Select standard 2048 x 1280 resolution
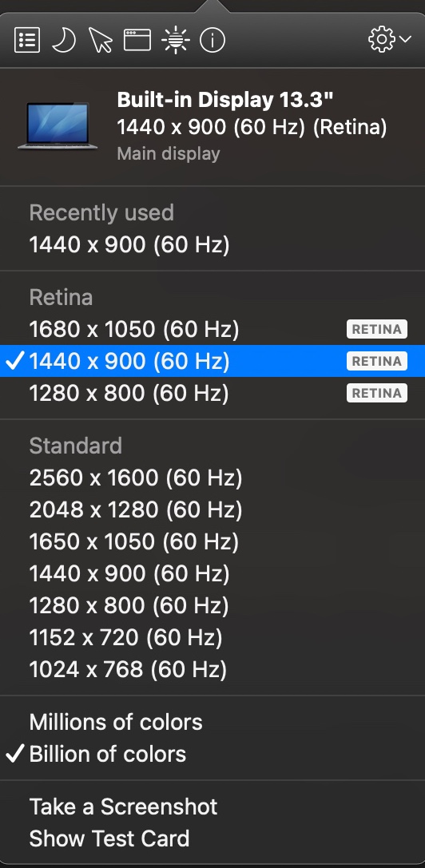 [x=212, y=509]
